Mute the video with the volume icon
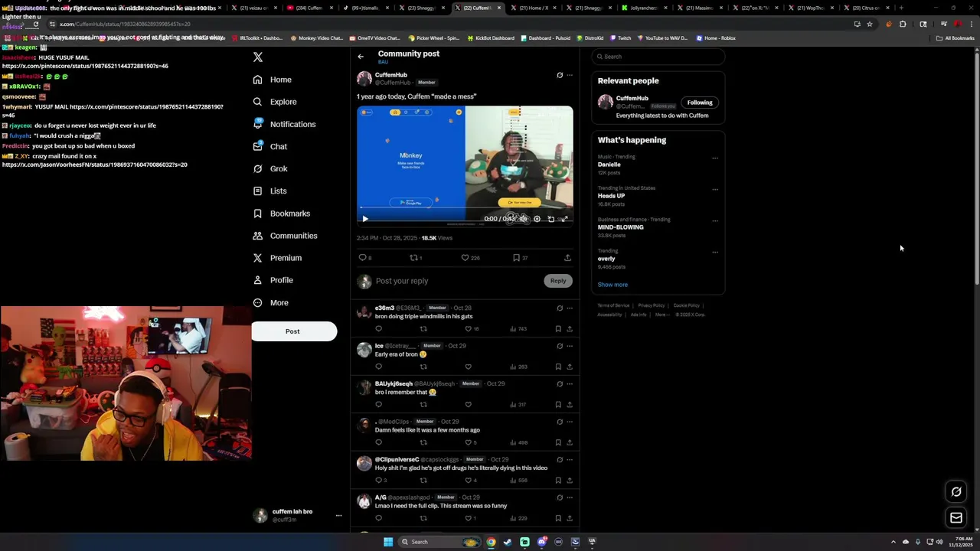Image resolution: width=980 pixels, height=551 pixels. click(x=523, y=219)
